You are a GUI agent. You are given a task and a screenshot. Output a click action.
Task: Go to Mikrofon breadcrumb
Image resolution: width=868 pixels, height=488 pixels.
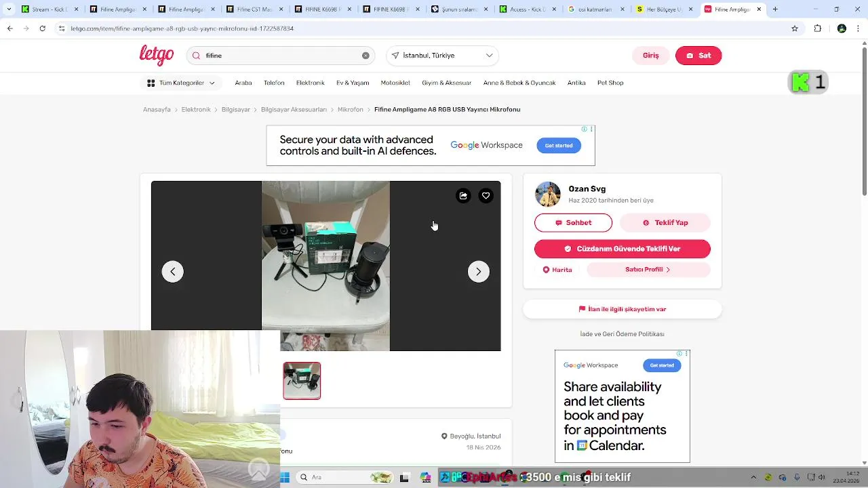[351, 109]
